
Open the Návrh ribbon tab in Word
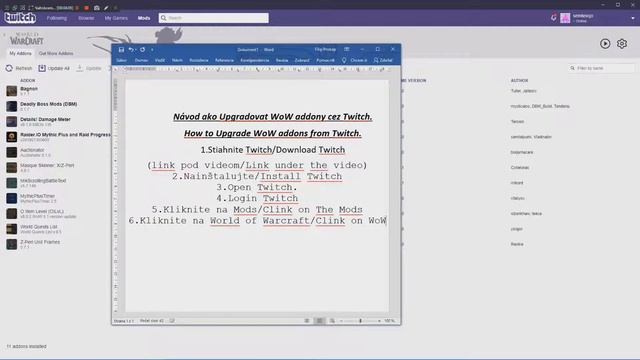(x=177, y=60)
